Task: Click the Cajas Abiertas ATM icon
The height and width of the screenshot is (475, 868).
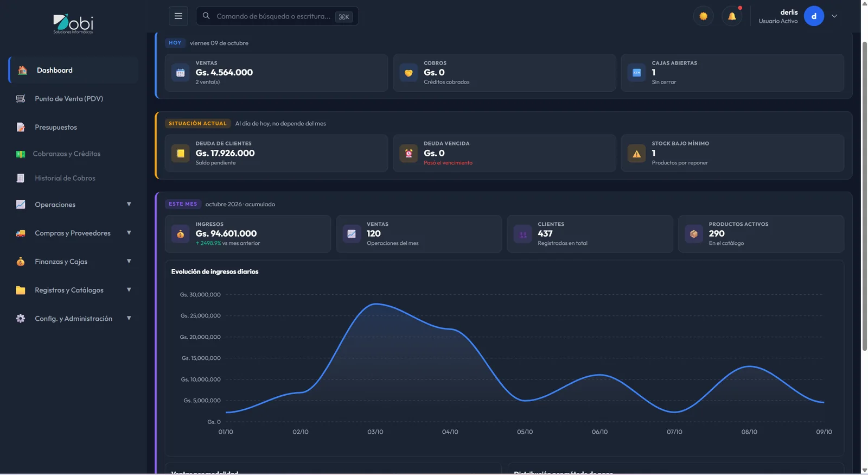Action: click(x=637, y=72)
